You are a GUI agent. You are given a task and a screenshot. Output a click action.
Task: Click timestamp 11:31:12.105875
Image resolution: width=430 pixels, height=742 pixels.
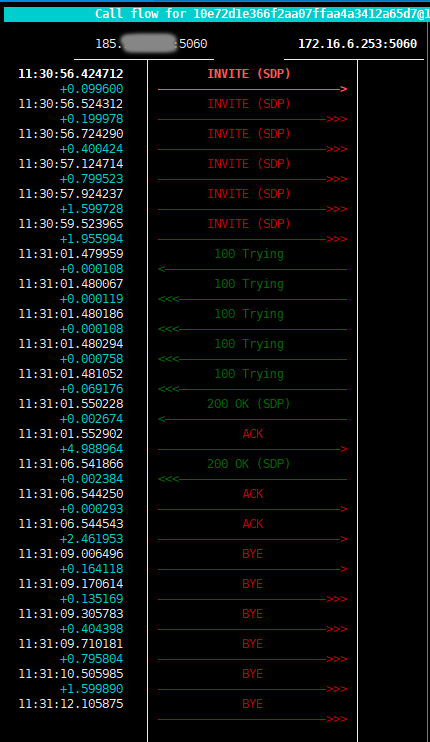click(x=71, y=704)
